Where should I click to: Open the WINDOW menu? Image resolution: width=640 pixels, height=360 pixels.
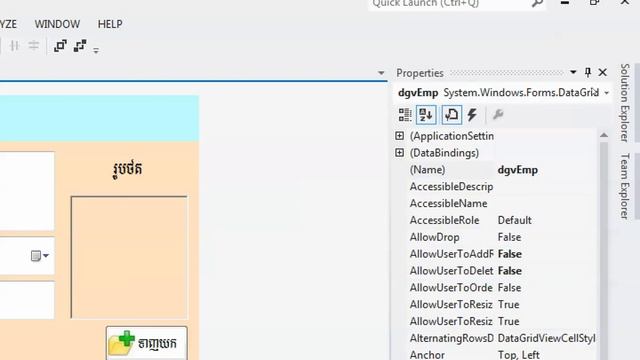[57, 24]
